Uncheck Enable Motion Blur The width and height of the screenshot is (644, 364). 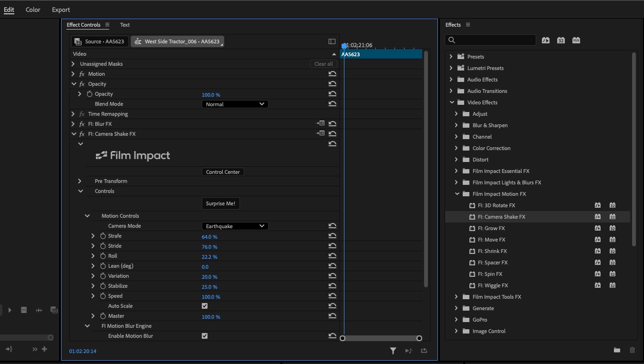point(205,336)
